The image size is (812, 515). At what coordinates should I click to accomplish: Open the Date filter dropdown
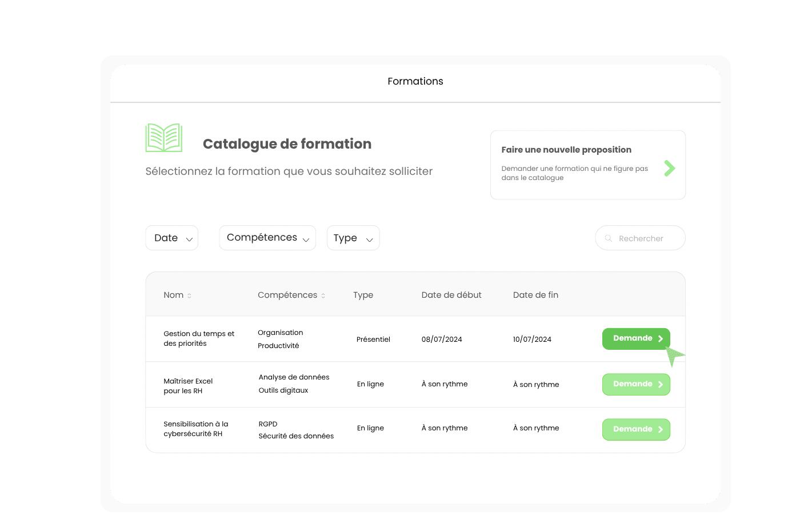tap(172, 238)
